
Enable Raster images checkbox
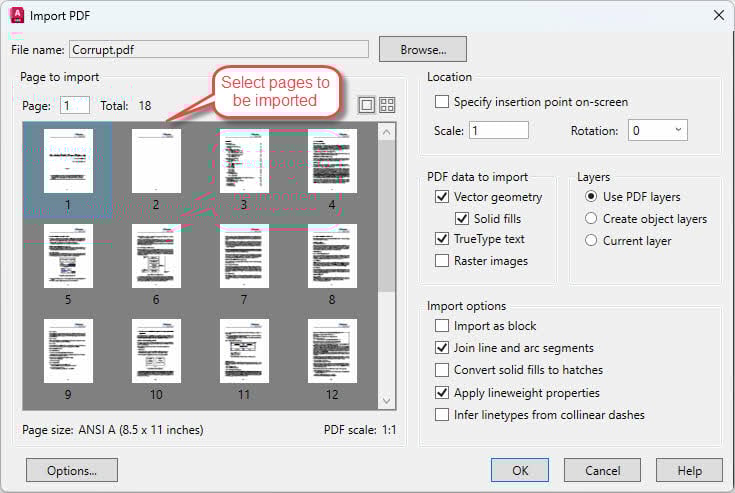(x=442, y=261)
